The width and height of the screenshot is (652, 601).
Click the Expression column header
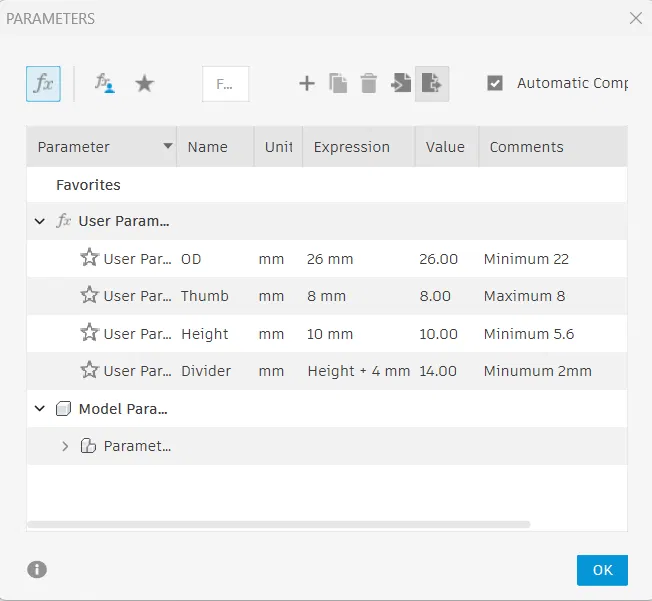click(352, 147)
